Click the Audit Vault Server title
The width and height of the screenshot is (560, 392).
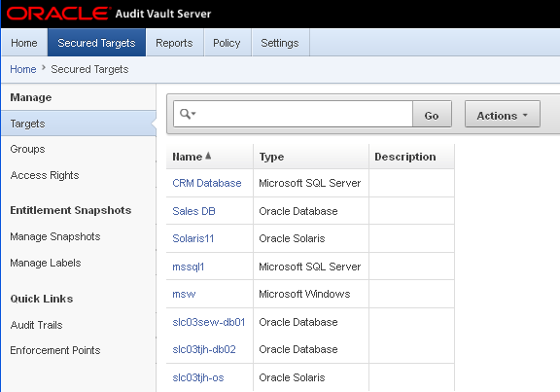point(163,14)
